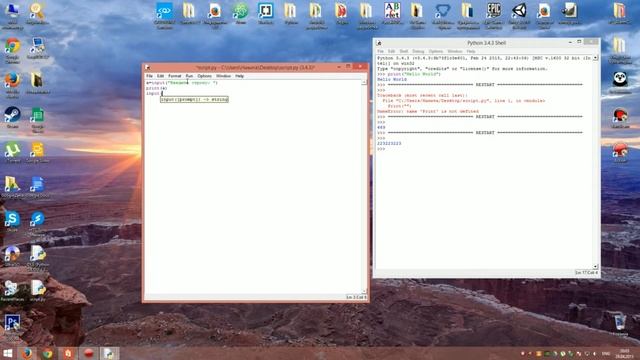Image resolution: width=640 pixels, height=360 pixels.
Task: Open the Run menu in script.py editor
Action: 189,76
